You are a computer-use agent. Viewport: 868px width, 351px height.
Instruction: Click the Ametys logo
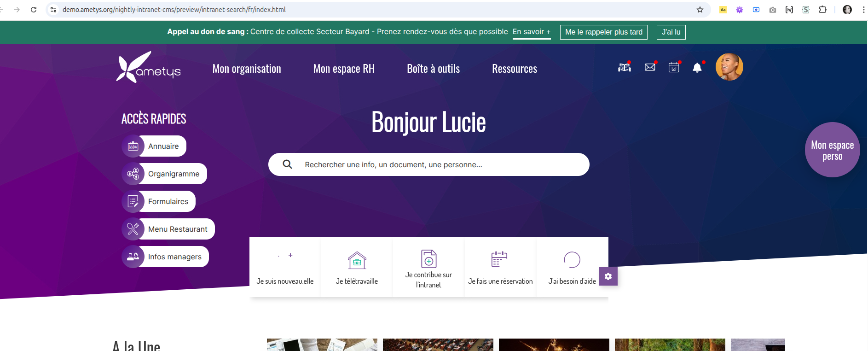click(x=148, y=68)
